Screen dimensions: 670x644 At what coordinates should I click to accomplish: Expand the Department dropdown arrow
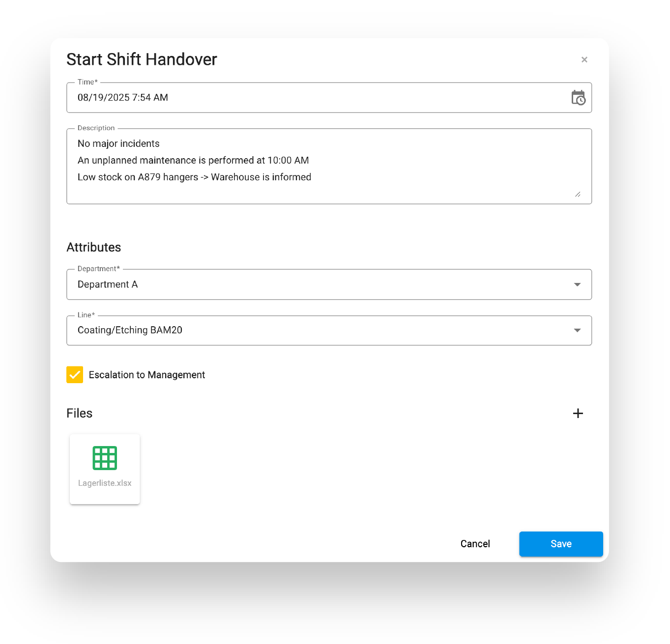point(577,284)
